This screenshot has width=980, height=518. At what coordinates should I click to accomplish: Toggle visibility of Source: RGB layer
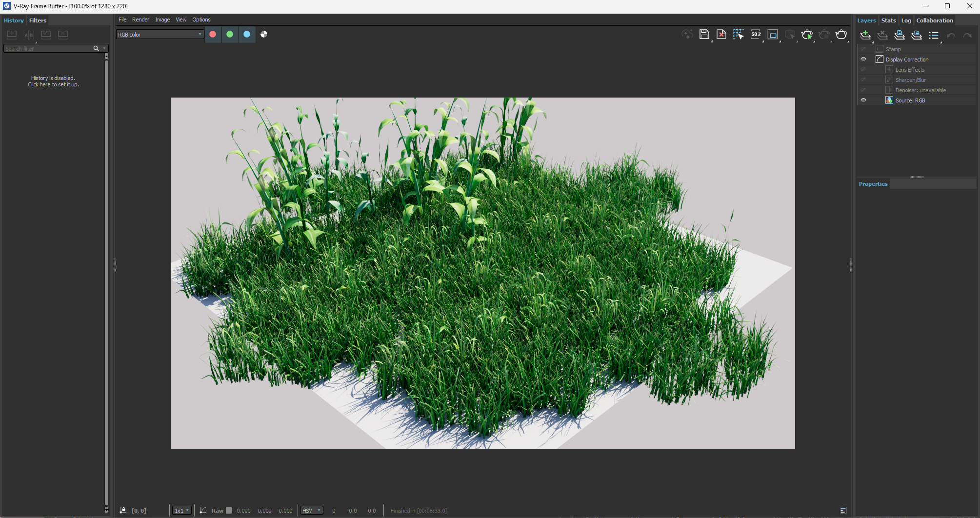pos(863,100)
